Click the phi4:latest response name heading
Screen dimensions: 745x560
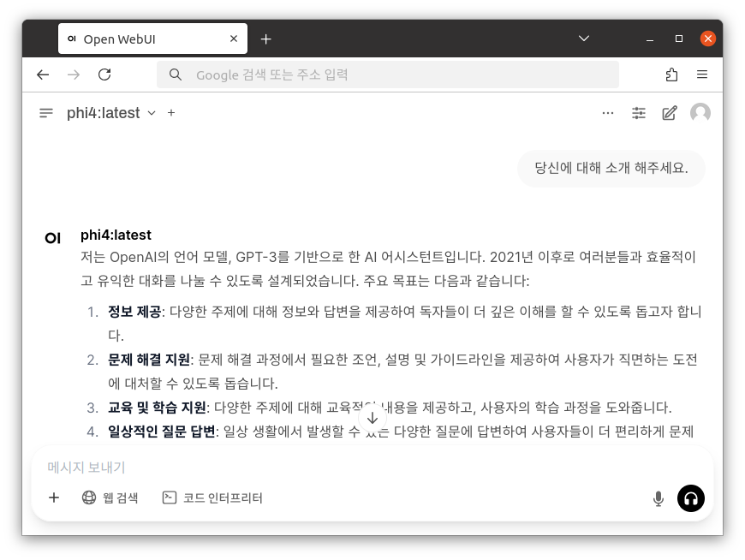(116, 235)
